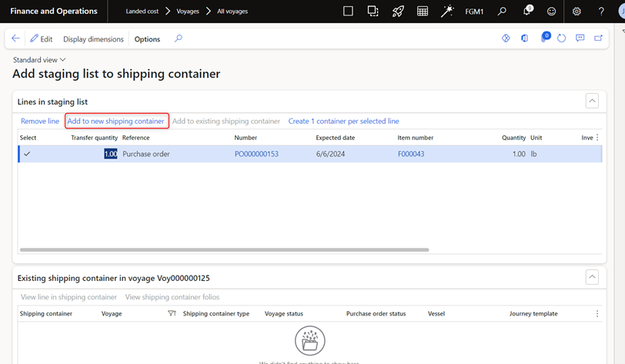The width and height of the screenshot is (625, 364).
Task: Click the horizontal scrollbar in staging grid
Action: [223, 249]
